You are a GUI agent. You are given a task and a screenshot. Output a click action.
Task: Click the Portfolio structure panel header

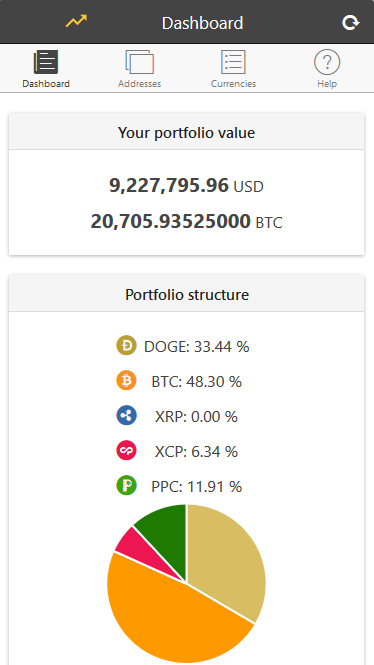click(187, 294)
